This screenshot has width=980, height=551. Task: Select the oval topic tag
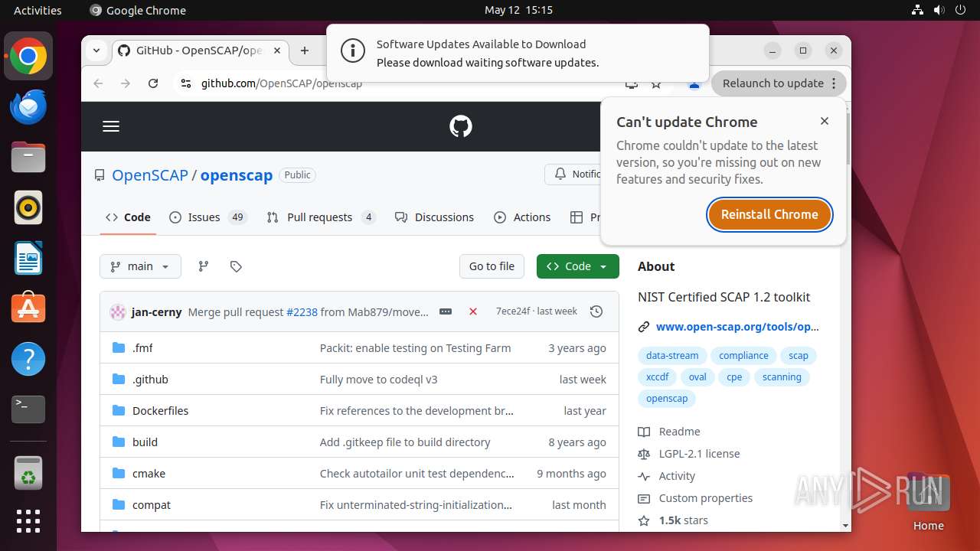697,377
